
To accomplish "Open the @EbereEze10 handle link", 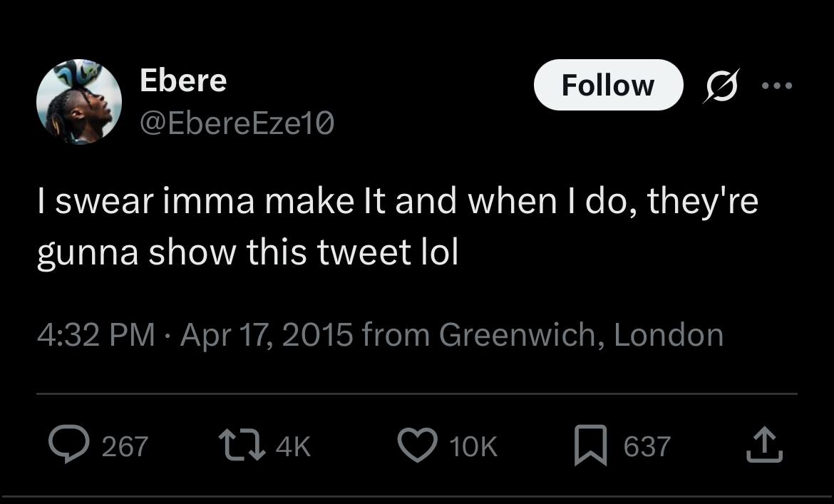I will pyautogui.click(x=237, y=125).
